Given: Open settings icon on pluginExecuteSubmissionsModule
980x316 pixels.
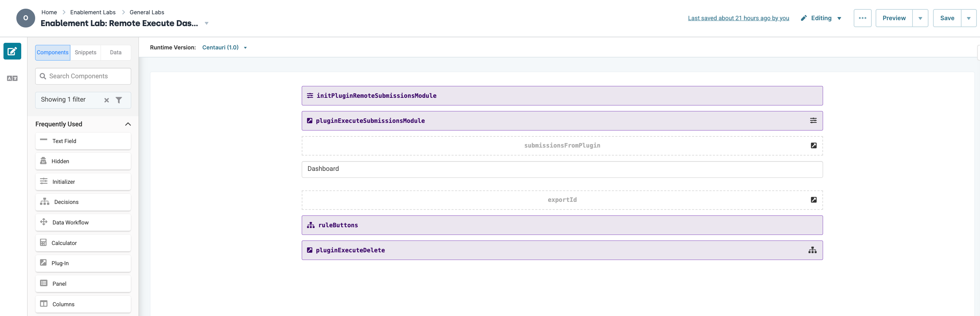Looking at the screenshot, I should point(814,120).
